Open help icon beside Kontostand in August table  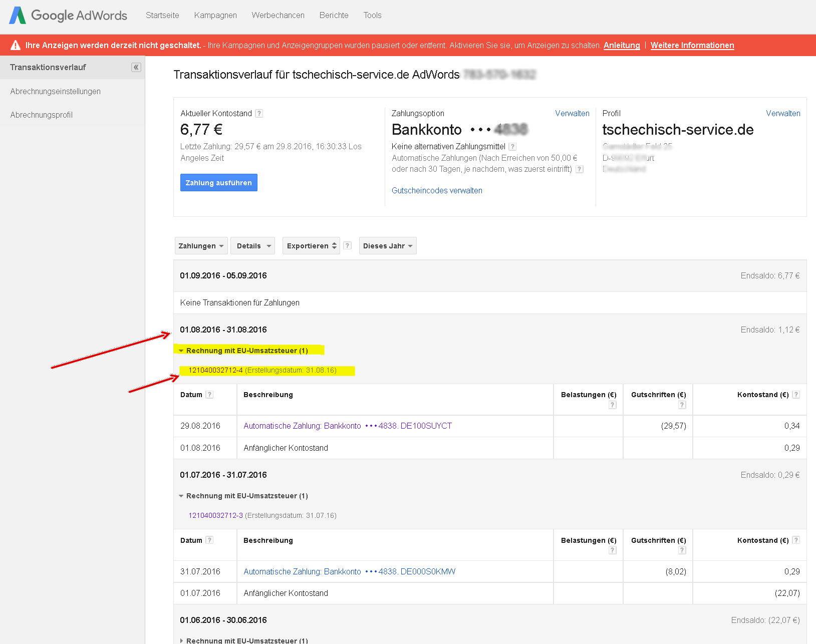click(x=796, y=395)
